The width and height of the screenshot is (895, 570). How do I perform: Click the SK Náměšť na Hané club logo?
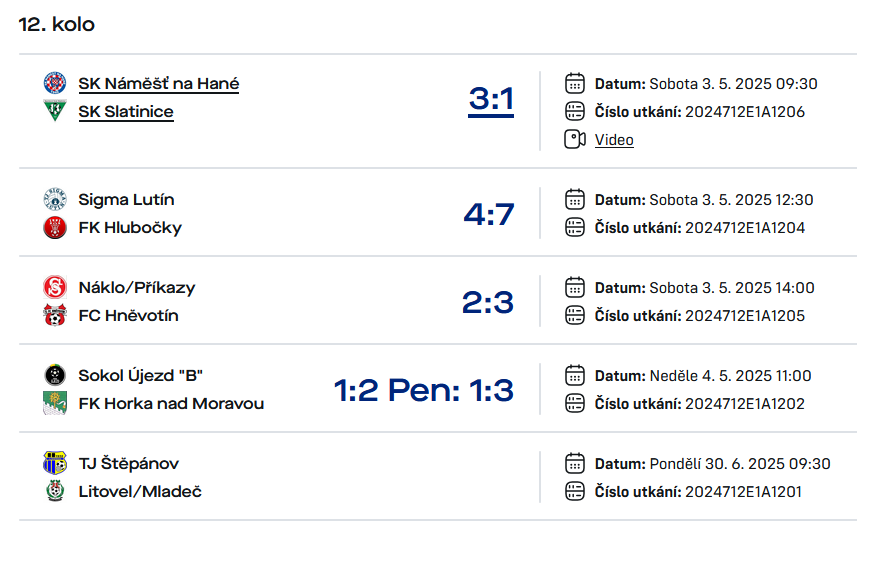click(55, 83)
